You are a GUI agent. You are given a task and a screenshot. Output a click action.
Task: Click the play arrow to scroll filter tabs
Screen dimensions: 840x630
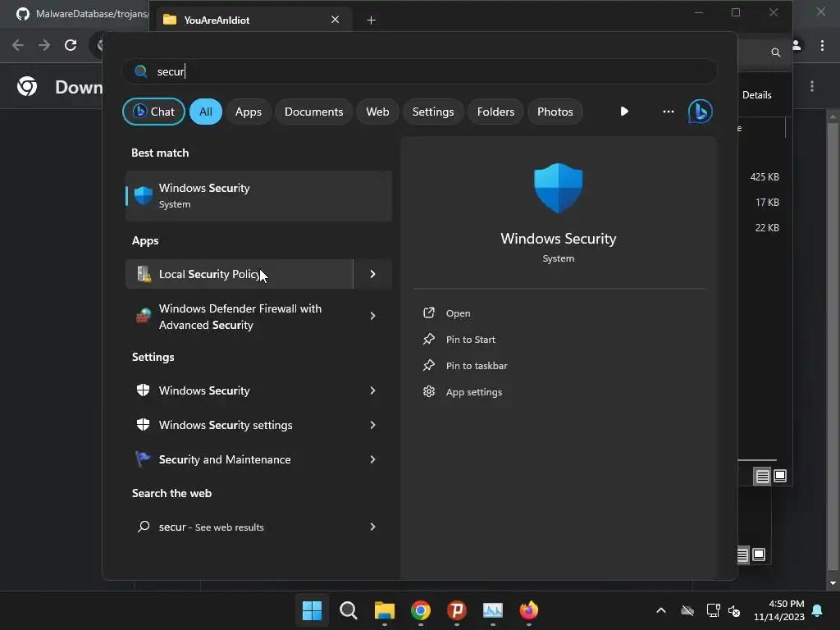[x=624, y=112]
